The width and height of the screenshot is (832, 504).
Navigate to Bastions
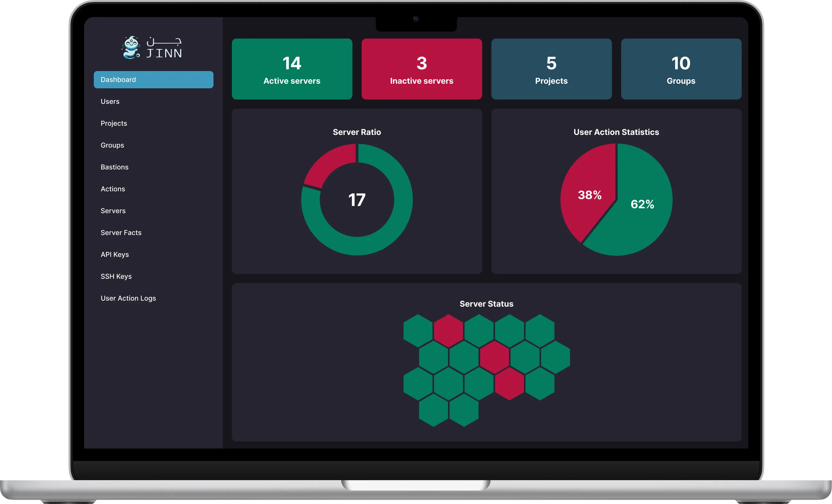pos(115,167)
